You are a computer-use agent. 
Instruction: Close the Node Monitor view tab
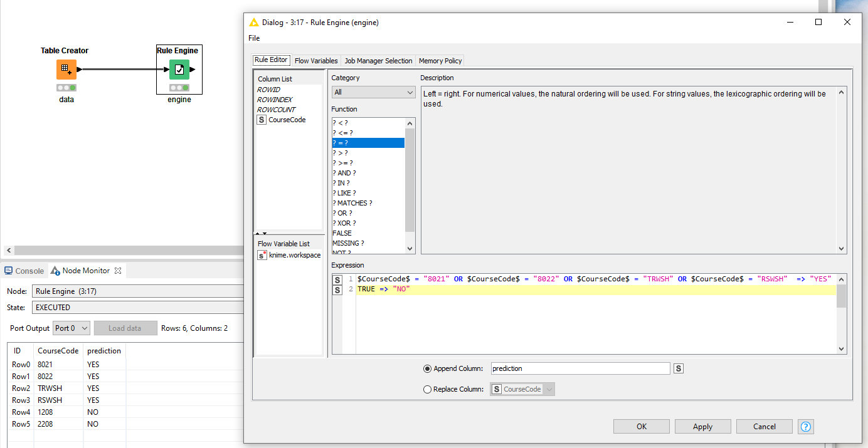118,271
